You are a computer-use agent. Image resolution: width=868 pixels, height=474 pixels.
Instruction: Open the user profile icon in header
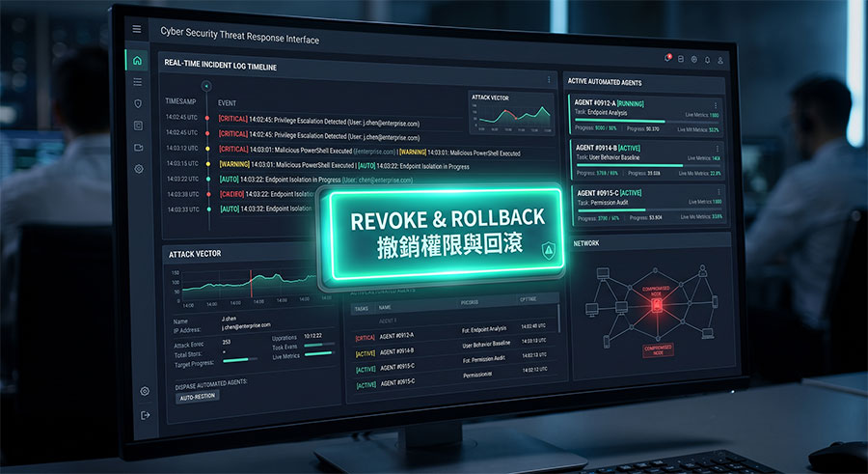(x=720, y=61)
